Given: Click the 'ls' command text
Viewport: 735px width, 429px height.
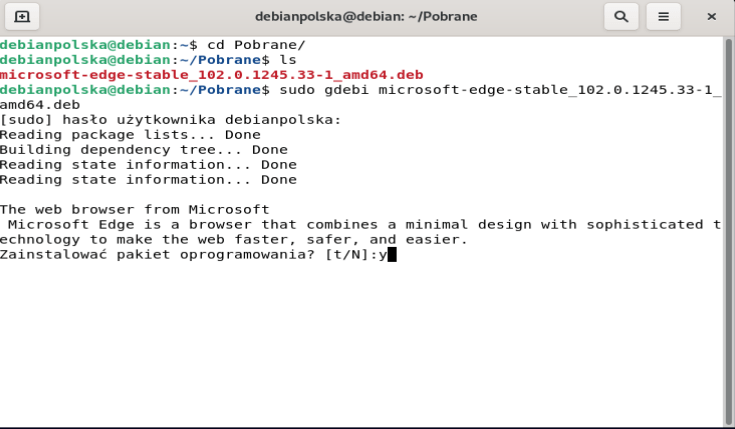Looking at the screenshot, I should [288, 60].
